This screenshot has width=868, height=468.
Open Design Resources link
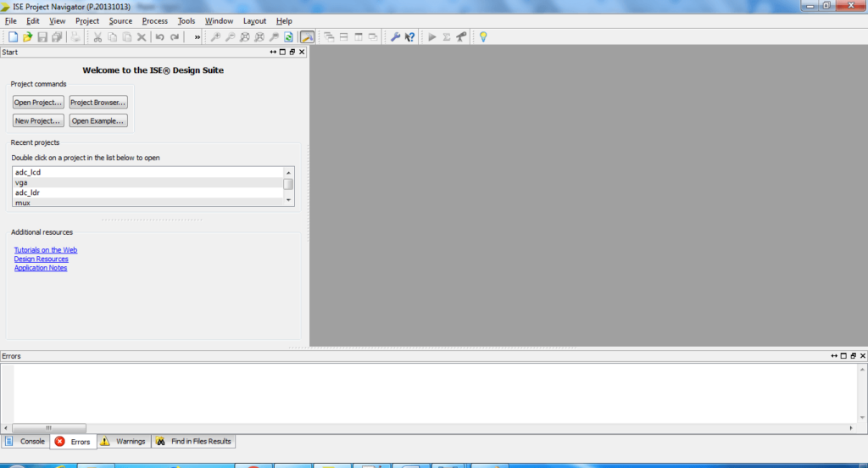pos(41,259)
